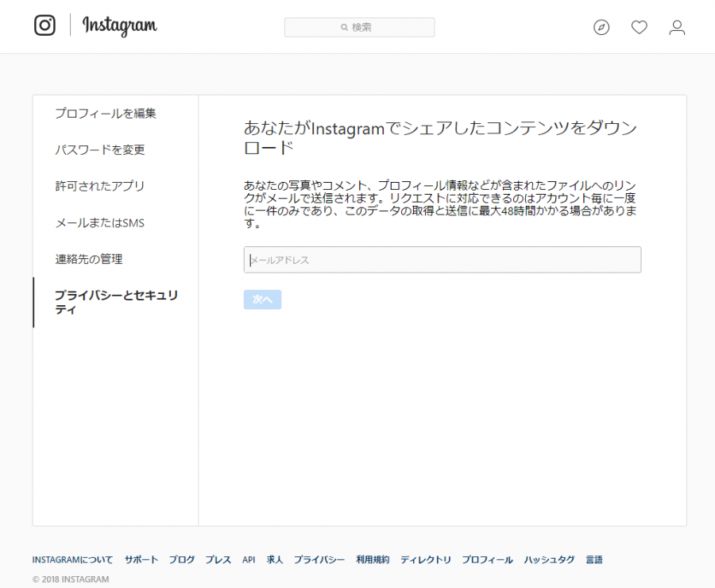This screenshot has height=588, width=715.
Task: Click the magnifier icon in search box
Action: tap(344, 27)
